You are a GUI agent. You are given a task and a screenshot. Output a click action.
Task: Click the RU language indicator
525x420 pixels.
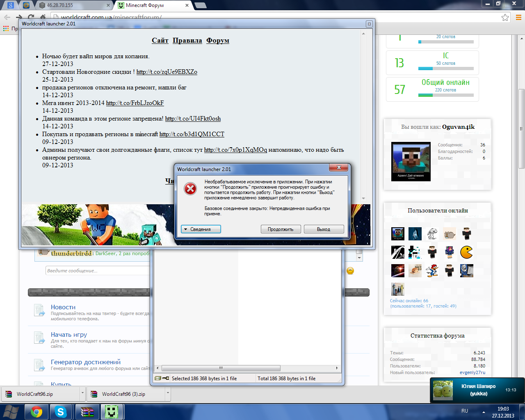pos(465,411)
